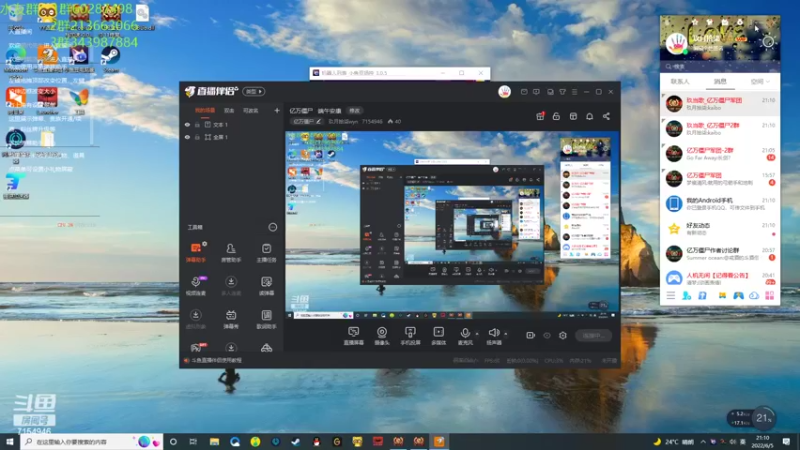The height and width of the screenshot is (450, 800).
Task: Open the hamburger menu in streaming app title bar
Action: pyautogui.click(x=574, y=92)
